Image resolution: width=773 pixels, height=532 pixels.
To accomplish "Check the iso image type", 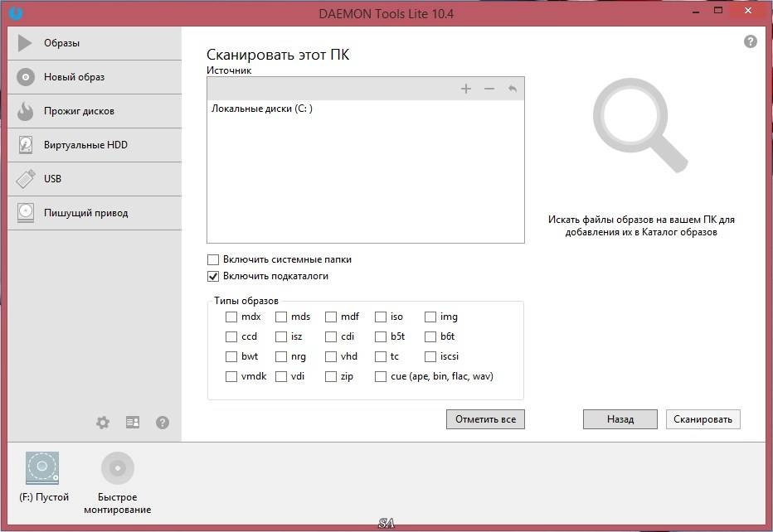I will coord(381,317).
